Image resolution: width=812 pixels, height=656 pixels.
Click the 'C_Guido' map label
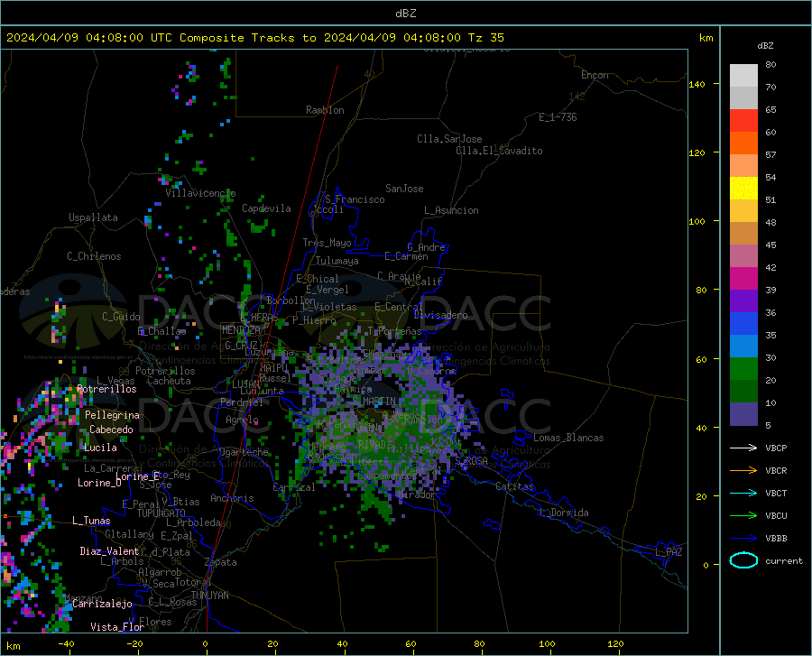tap(121, 317)
